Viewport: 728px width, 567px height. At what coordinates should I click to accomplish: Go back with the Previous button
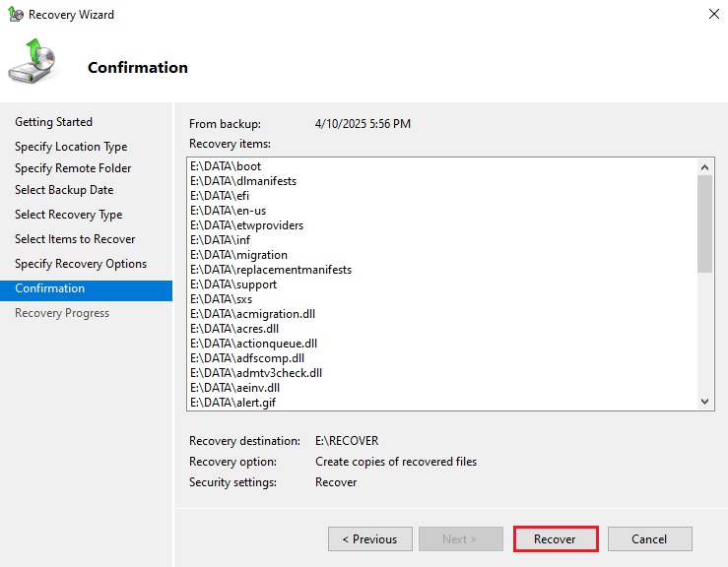tap(369, 538)
